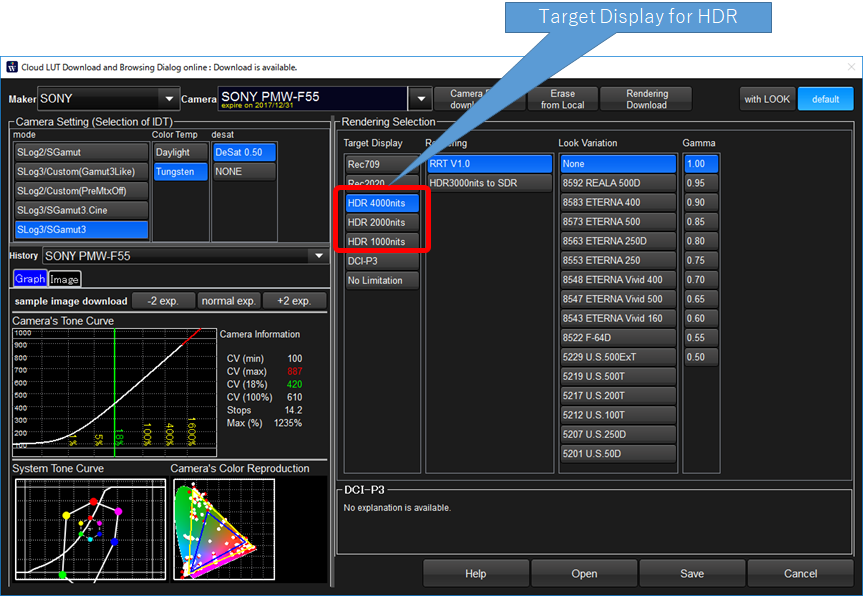Toggle the default button
The height and width of the screenshot is (596, 863).
coord(825,99)
